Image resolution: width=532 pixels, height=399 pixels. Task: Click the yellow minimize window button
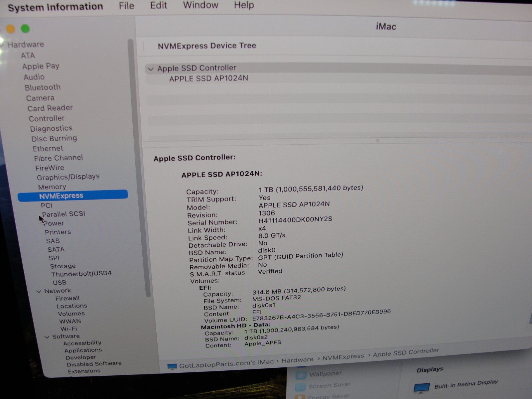click(x=11, y=29)
